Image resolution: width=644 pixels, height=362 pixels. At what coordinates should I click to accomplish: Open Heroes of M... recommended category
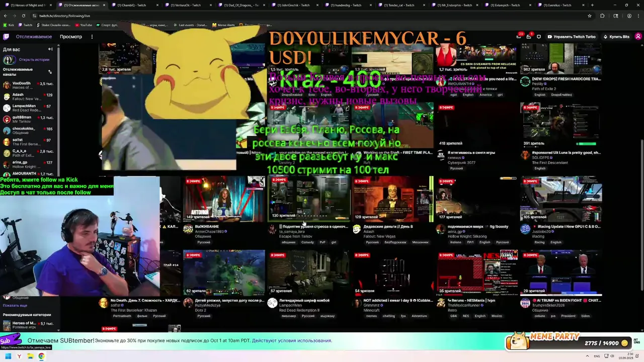28,325
